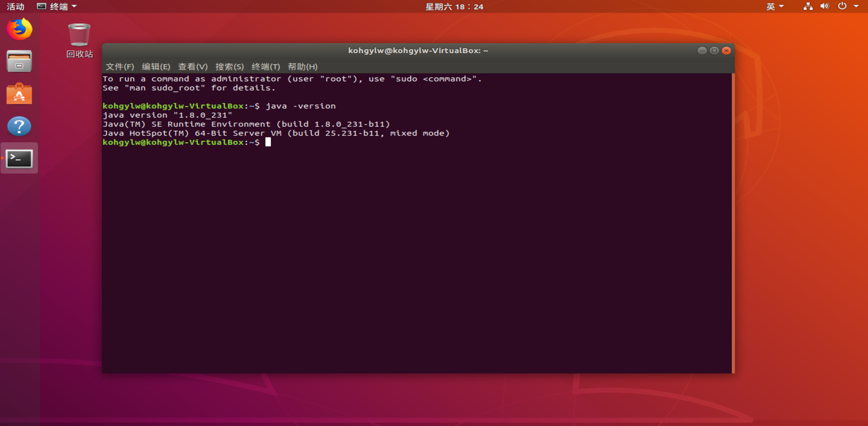Open the file manager from the dock
The width and height of the screenshot is (868, 426).
click(x=19, y=61)
